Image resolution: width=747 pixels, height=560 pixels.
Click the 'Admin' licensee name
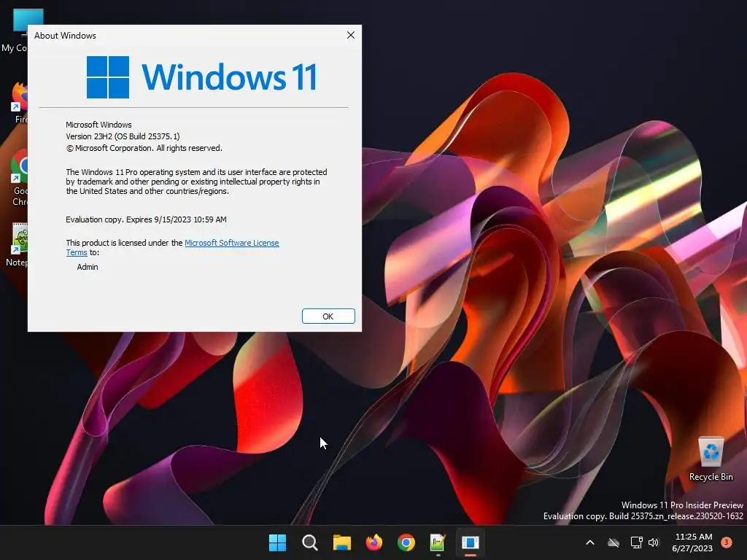(x=88, y=267)
